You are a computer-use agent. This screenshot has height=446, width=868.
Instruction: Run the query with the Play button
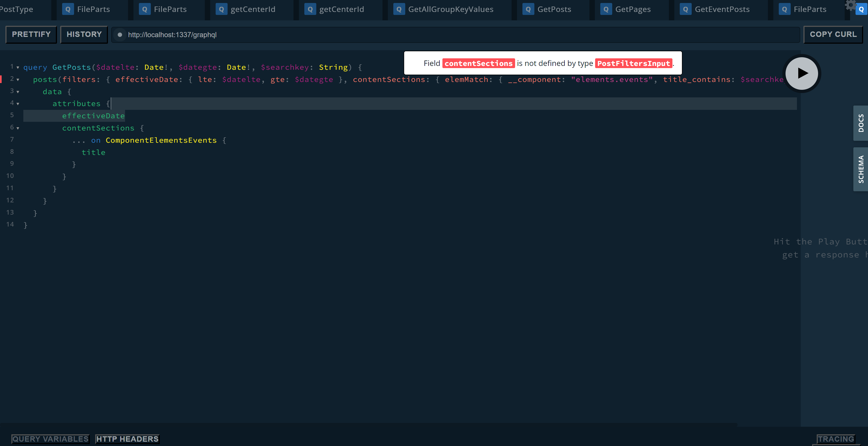point(802,73)
